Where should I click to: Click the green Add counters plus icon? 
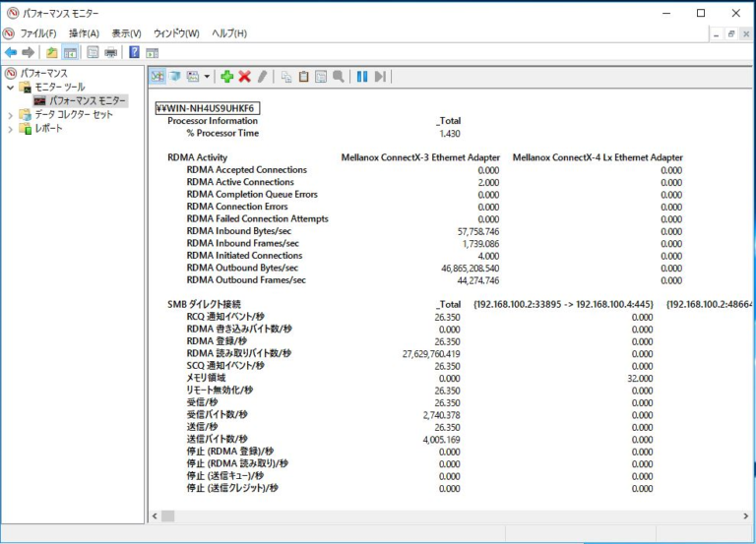(x=227, y=76)
